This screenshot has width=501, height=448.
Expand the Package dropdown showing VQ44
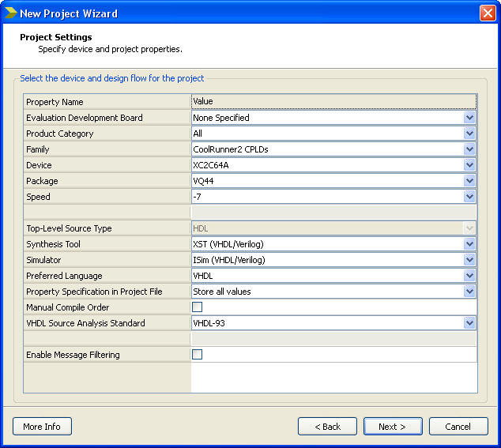(469, 181)
